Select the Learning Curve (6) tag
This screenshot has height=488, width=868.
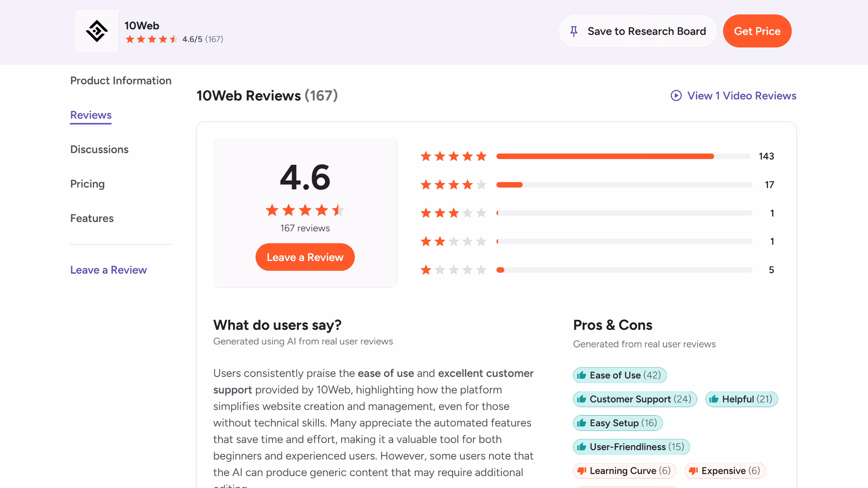pyautogui.click(x=625, y=471)
